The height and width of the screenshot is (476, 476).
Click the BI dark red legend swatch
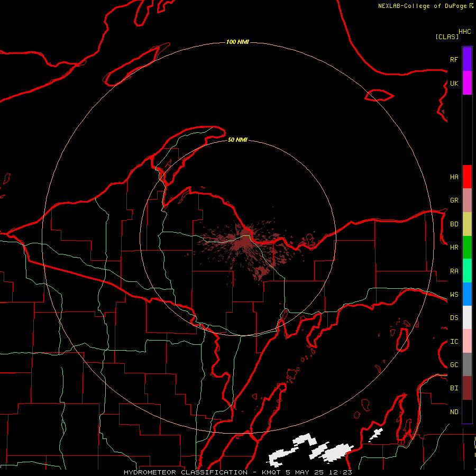click(467, 388)
